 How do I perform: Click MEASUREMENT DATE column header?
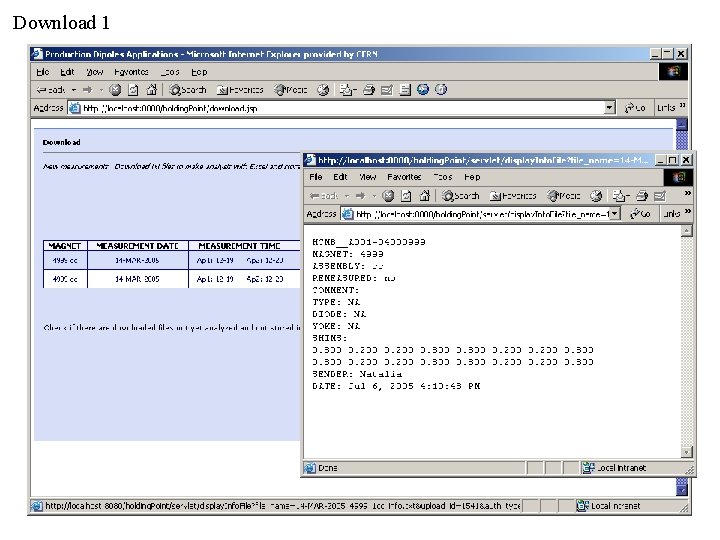pyautogui.click(x=137, y=246)
